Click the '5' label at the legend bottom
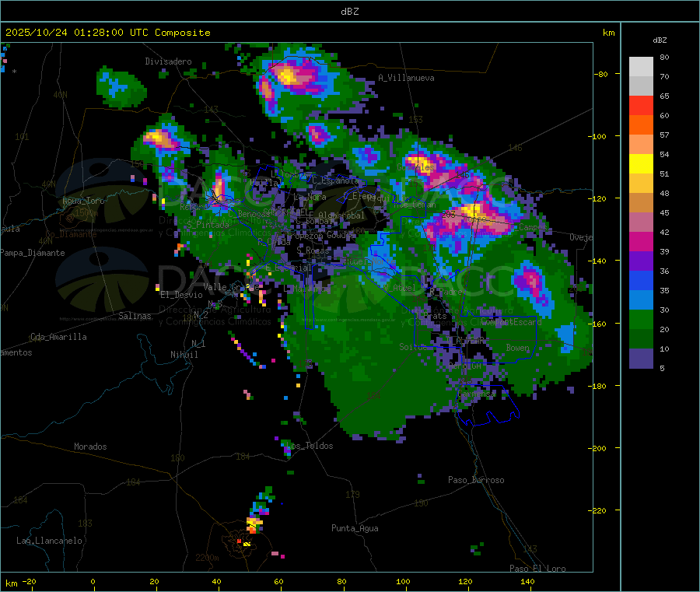This screenshot has height=592, width=700. (x=662, y=368)
